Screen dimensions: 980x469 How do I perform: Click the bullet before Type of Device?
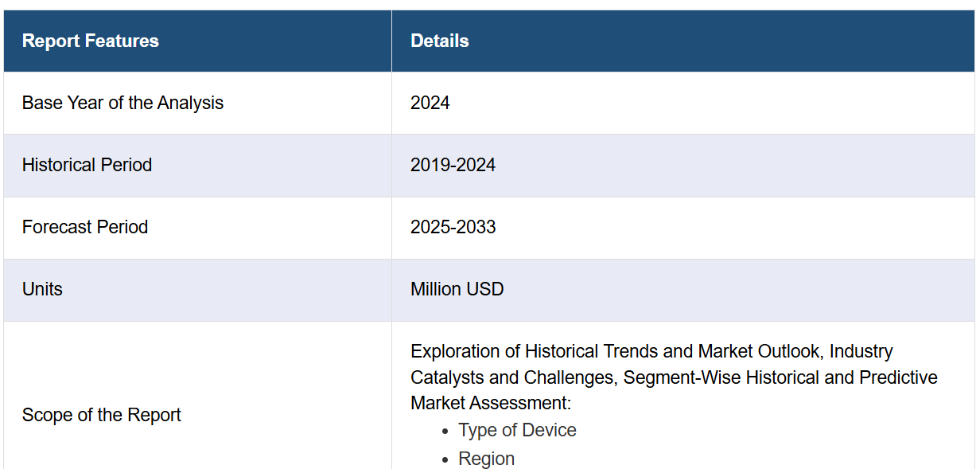(x=445, y=431)
